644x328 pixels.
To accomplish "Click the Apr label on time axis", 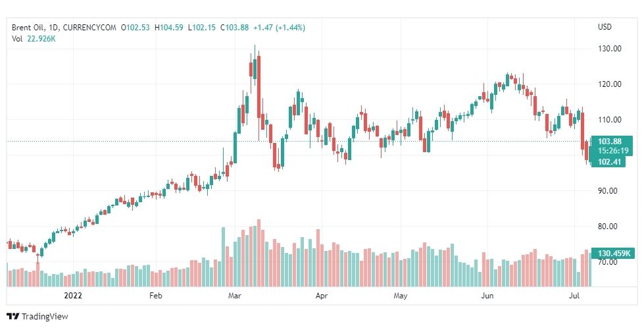I will [320, 296].
